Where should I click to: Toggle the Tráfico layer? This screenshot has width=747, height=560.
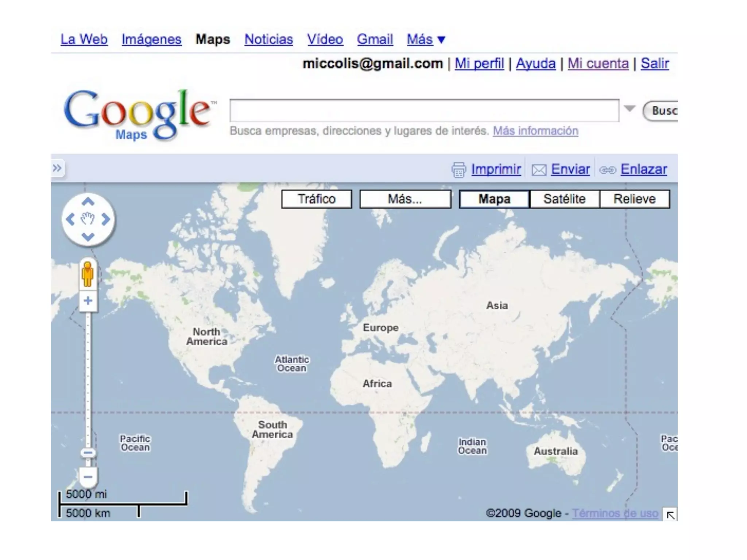(x=317, y=199)
